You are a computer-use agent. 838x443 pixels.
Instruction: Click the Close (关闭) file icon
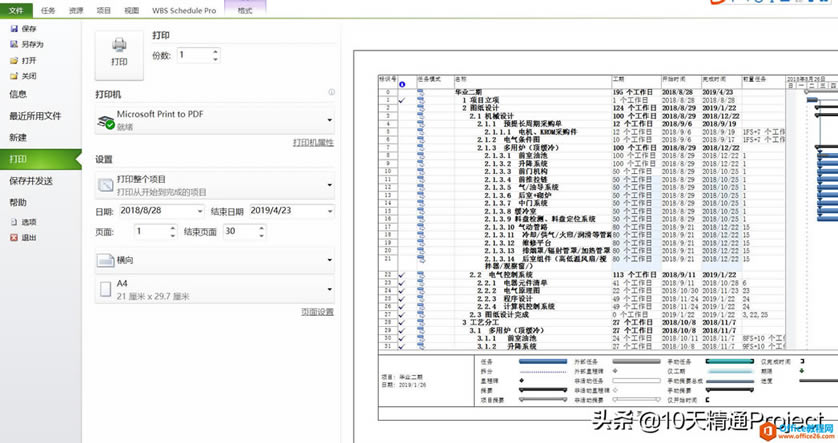click(x=13, y=75)
